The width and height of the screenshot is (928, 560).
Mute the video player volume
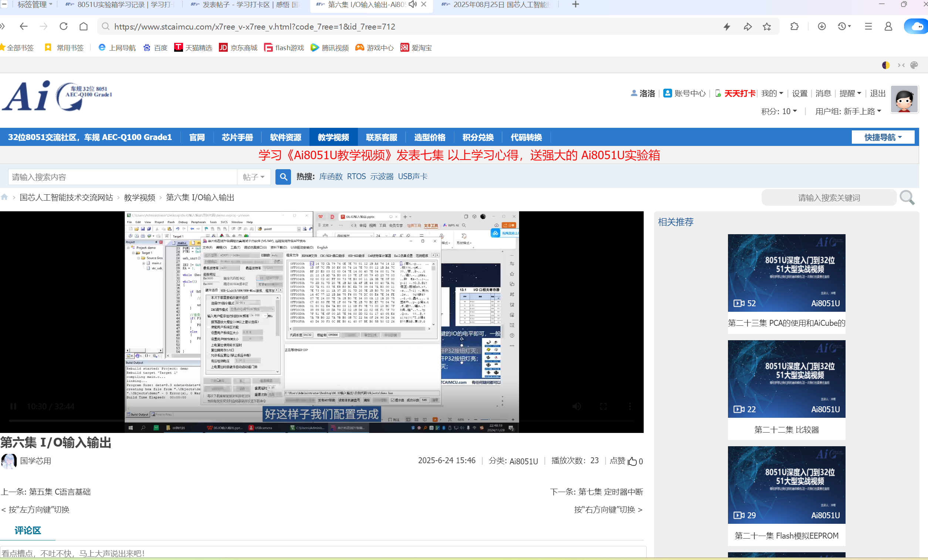click(577, 406)
